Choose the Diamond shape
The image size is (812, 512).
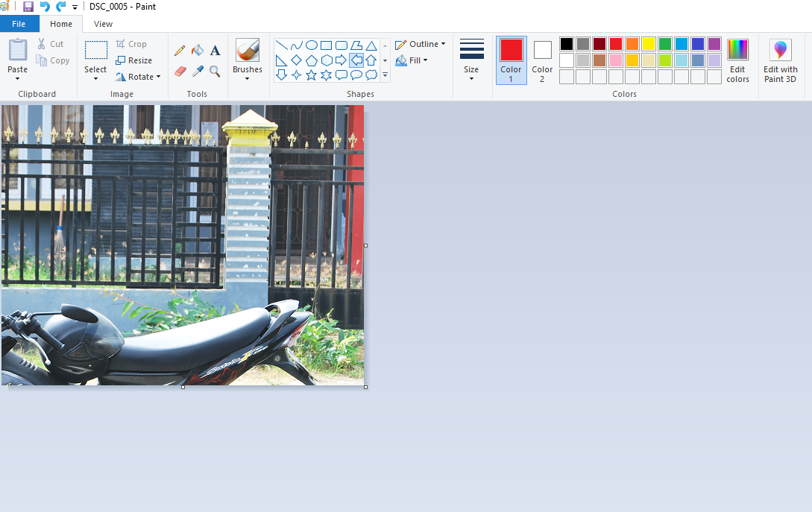click(x=296, y=60)
